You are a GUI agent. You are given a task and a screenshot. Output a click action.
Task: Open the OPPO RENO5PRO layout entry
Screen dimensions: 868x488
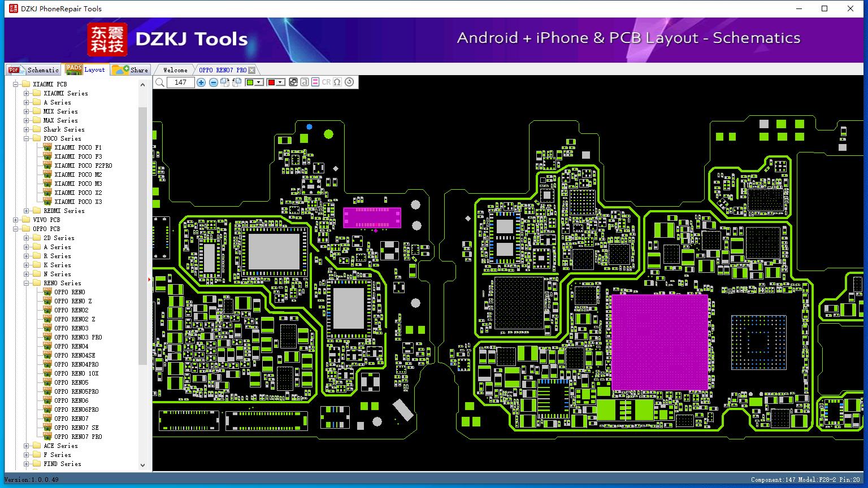pos(76,391)
